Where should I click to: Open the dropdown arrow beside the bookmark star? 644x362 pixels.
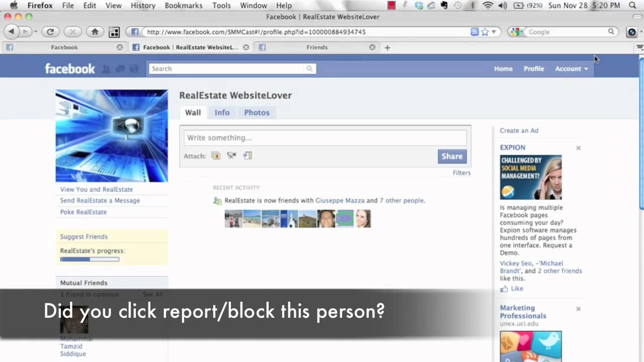[494, 32]
